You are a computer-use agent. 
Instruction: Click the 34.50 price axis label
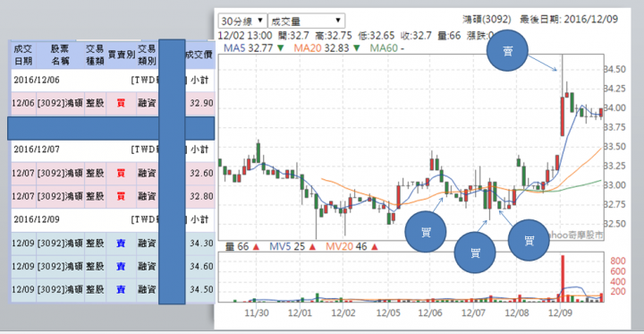[x=614, y=69]
